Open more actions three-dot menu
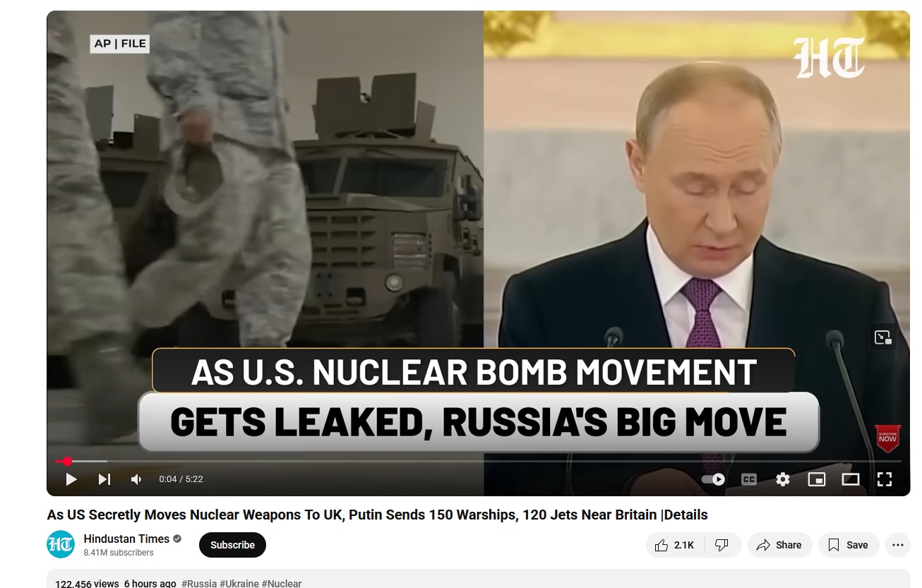Screen dimensions: 922x588 pos(898,545)
